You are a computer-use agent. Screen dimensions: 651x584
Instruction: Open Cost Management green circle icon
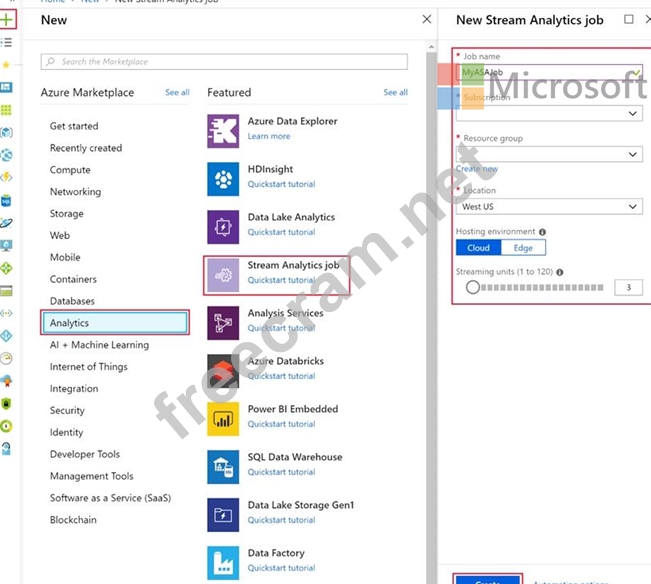tap(6, 426)
